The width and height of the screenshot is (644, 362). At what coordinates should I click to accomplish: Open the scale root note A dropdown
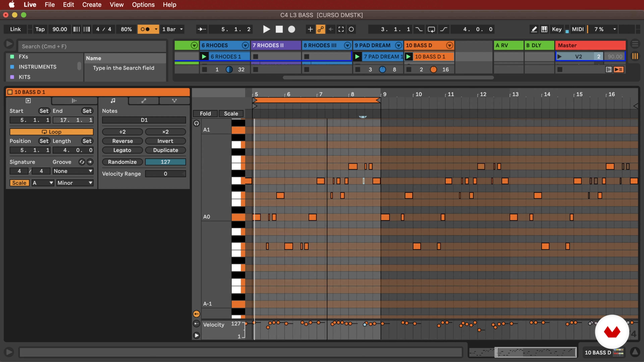pyautogui.click(x=43, y=183)
